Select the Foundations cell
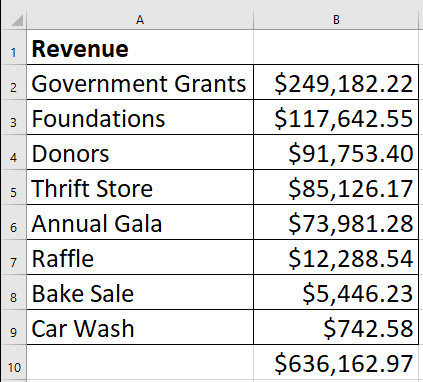This screenshot has height=382, width=423. pyautogui.click(x=140, y=117)
